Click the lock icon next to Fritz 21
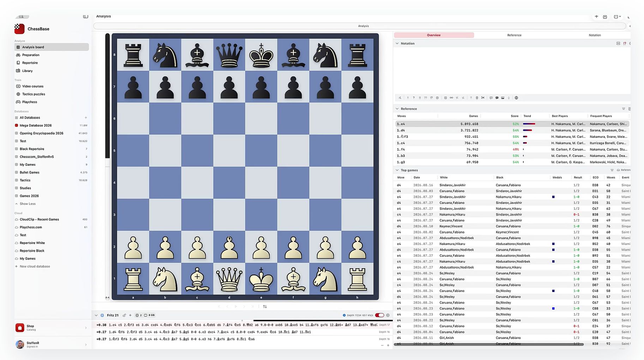 point(124,315)
